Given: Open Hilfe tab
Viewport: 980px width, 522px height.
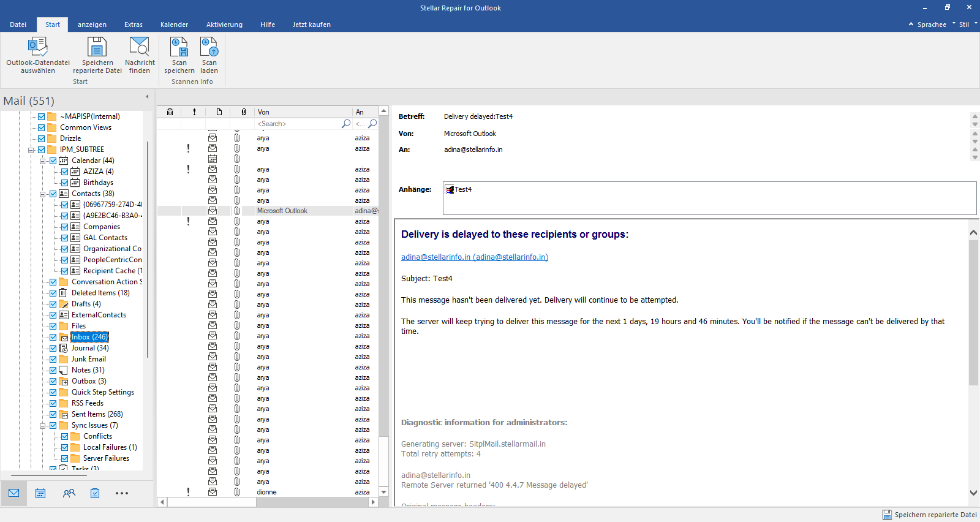Looking at the screenshot, I should pyautogui.click(x=268, y=25).
